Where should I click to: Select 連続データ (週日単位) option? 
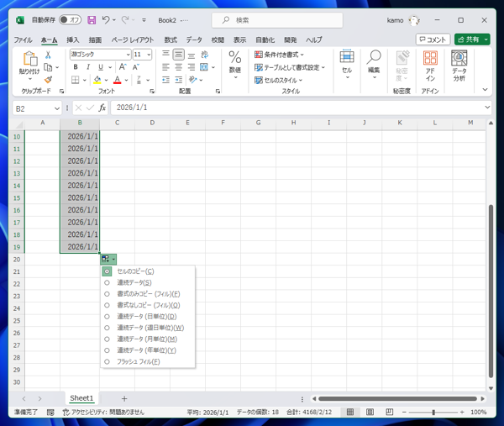tap(150, 328)
